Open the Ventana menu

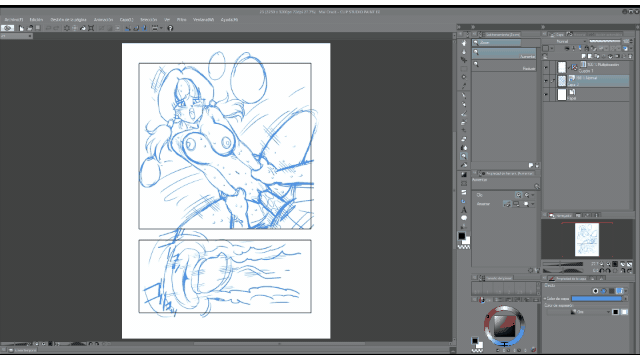[x=204, y=20]
